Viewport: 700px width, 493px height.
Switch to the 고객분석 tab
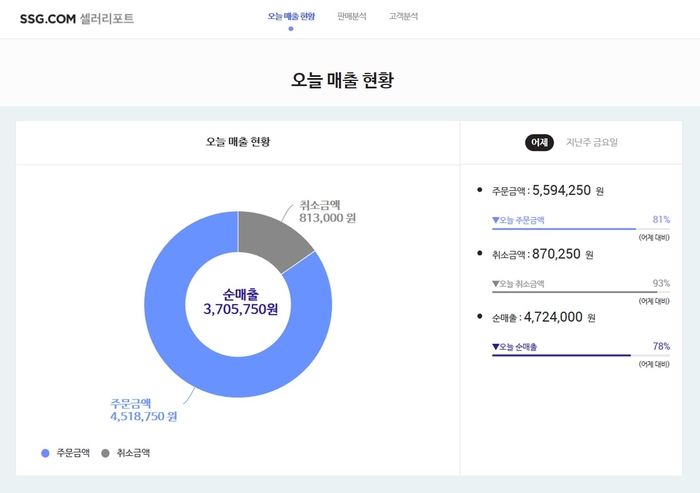403,17
